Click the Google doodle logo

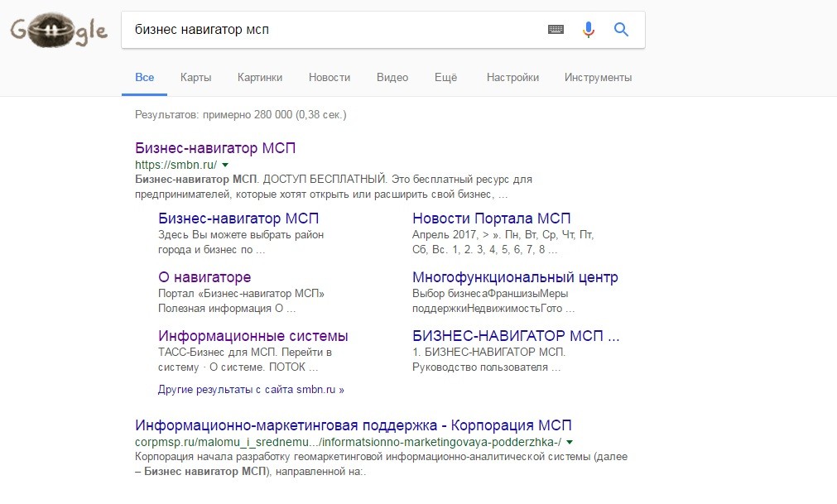click(59, 31)
